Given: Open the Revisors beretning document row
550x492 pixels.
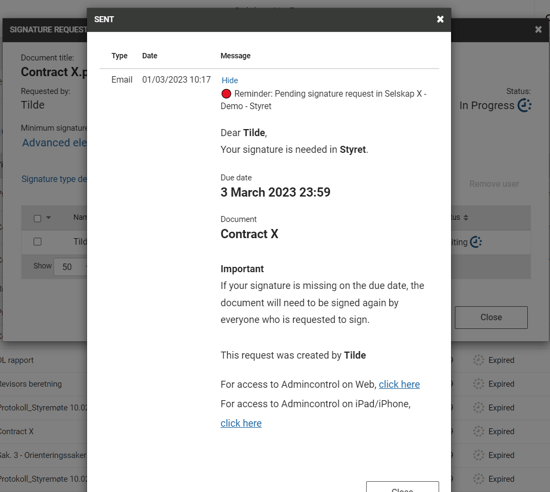Looking at the screenshot, I should pos(31,384).
